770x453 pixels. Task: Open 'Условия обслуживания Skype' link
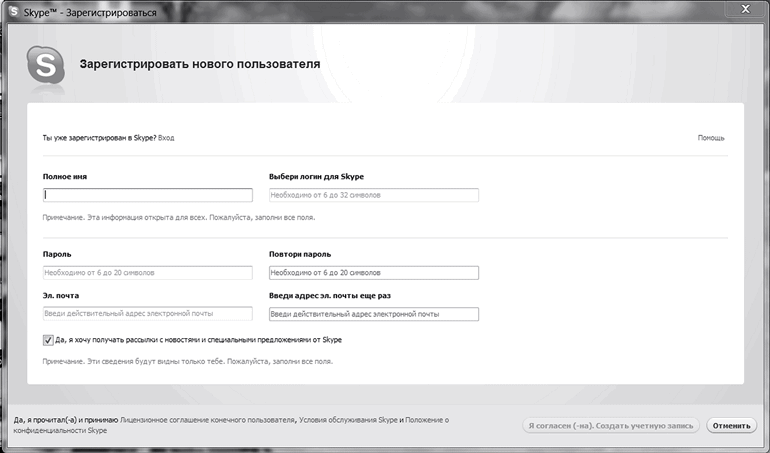[348, 420]
